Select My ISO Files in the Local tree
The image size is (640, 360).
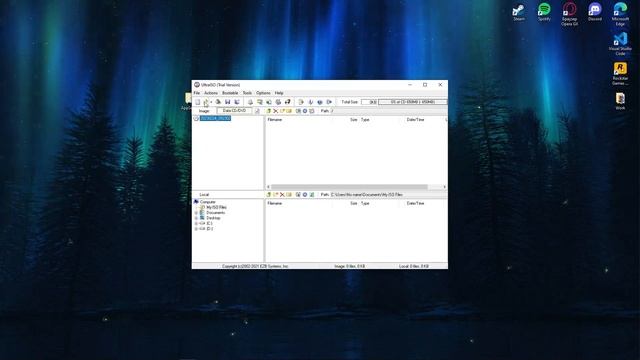pyautogui.click(x=216, y=207)
